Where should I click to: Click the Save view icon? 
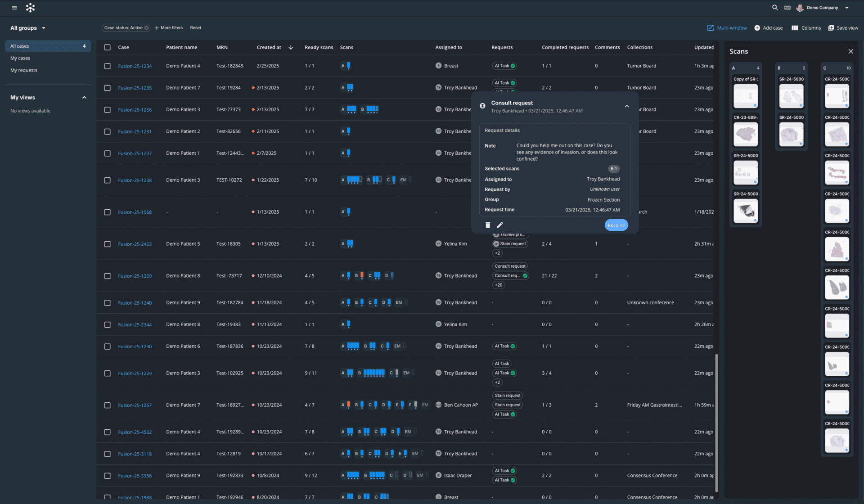coord(831,28)
